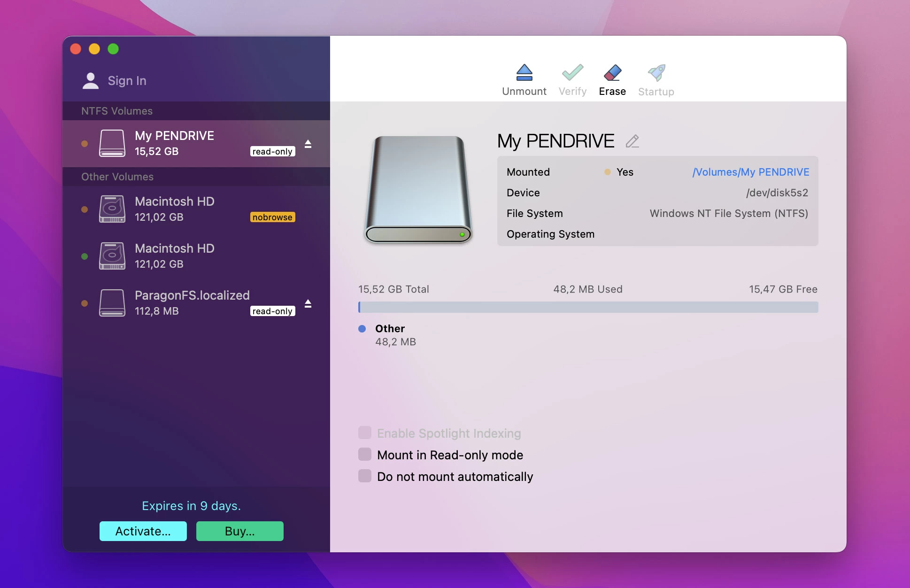Click the Unmount toolbar icon
910x588 pixels.
[x=524, y=73]
